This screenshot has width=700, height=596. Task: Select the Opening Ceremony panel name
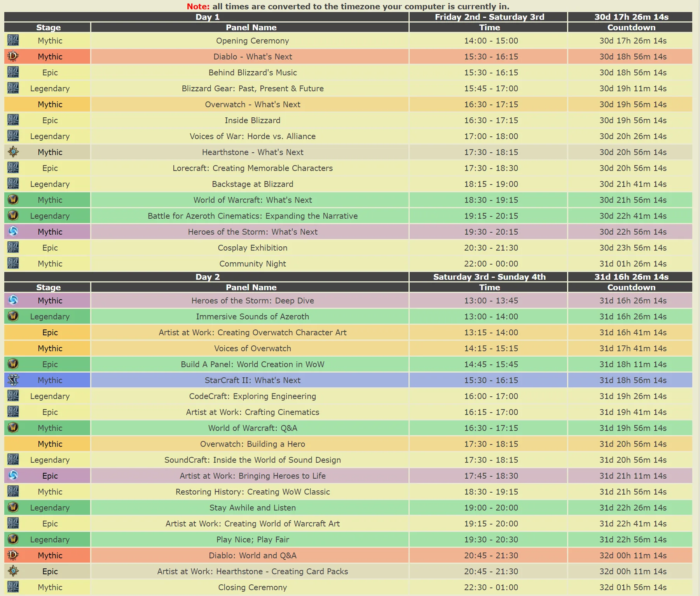(253, 40)
